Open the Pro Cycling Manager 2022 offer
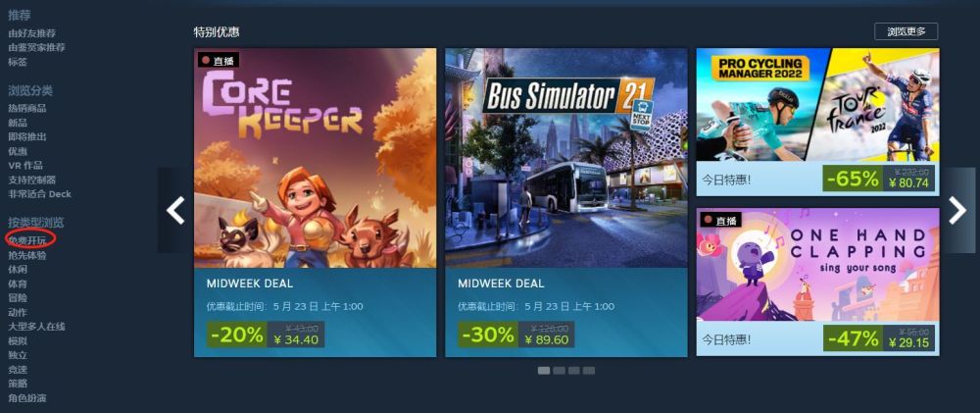Image resolution: width=980 pixels, height=413 pixels. pyautogui.click(x=817, y=122)
